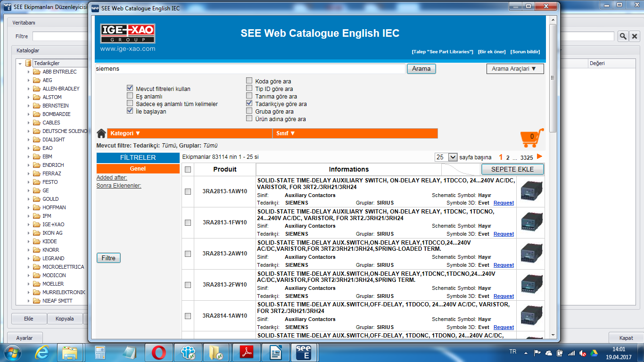The width and height of the screenshot is (644, 362).
Task: Launch Opera browser from the taskbar
Action: (158, 353)
